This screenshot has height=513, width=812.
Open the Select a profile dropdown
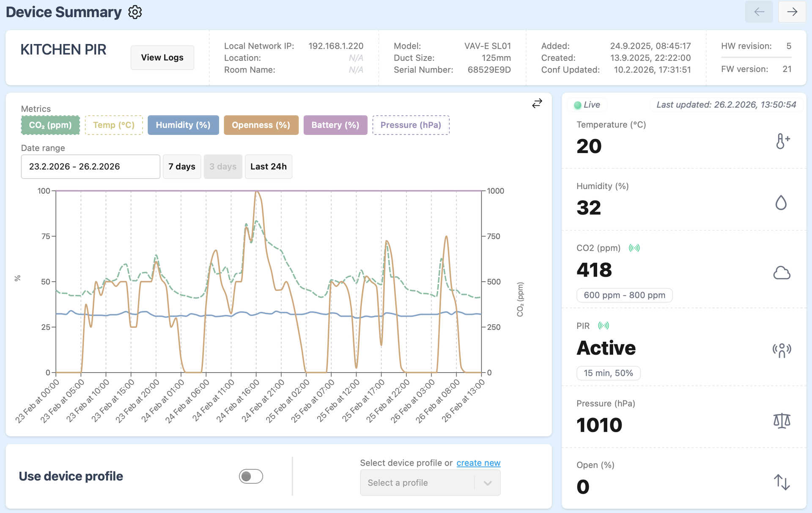417,483
